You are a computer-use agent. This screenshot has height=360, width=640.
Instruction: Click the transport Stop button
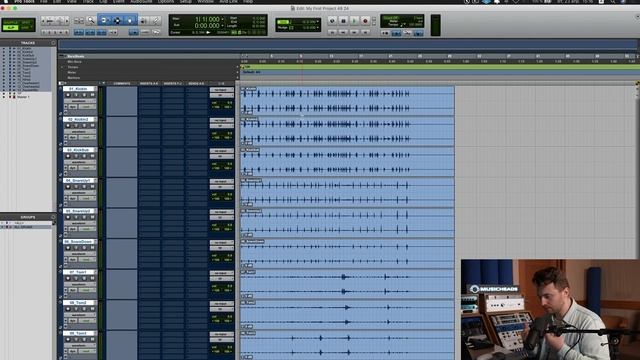click(343, 20)
